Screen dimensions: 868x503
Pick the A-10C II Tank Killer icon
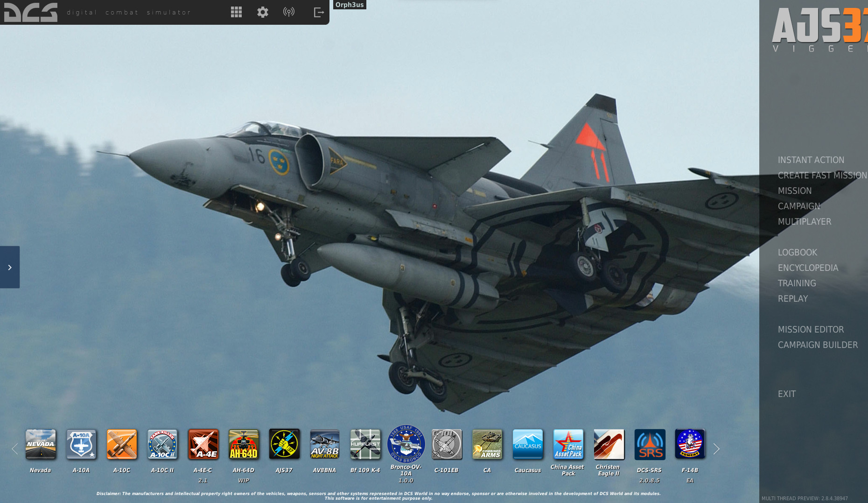click(x=162, y=444)
